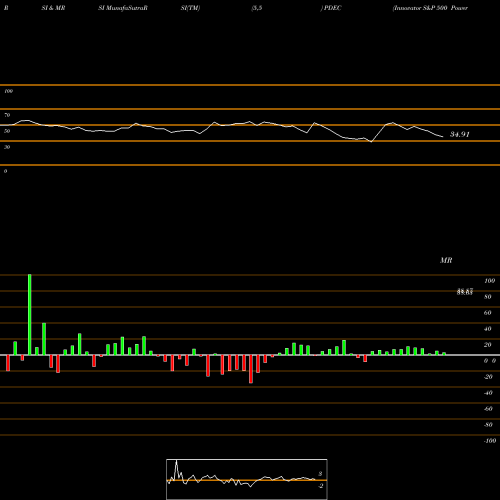
Task: Click the MR indicator title label
Action: pyautogui.click(x=446, y=260)
